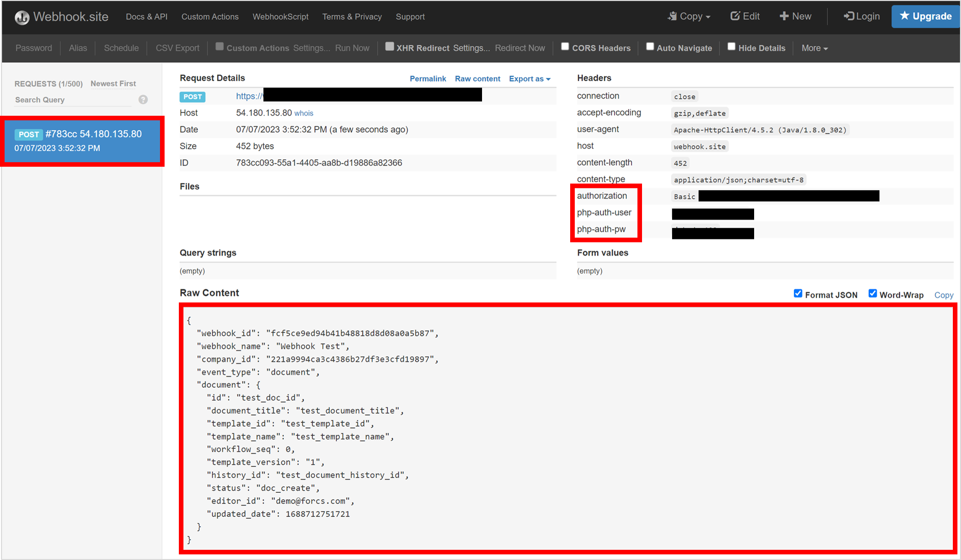Copy the raw content

coord(944,295)
